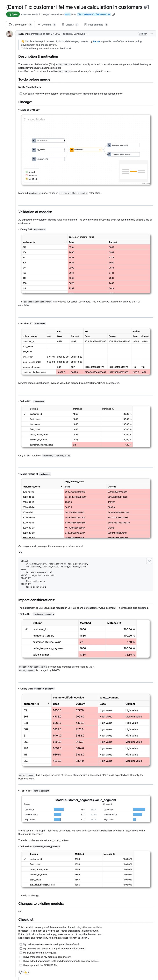Switch to the Conversation tab

[20, 25]
